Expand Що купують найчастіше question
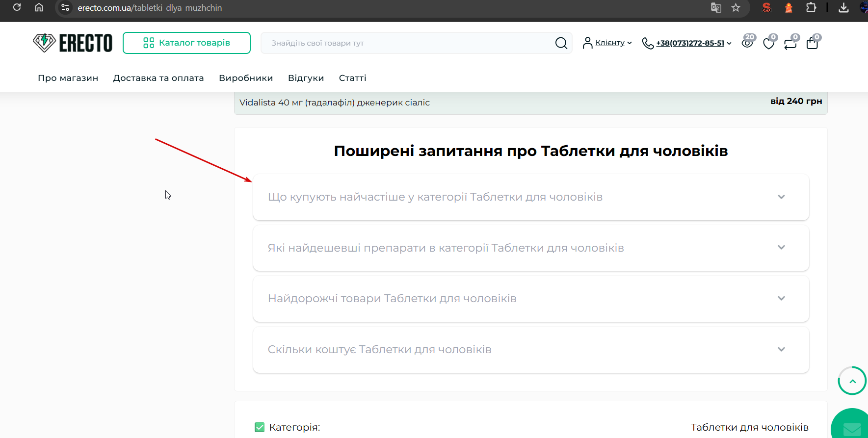 [531, 197]
